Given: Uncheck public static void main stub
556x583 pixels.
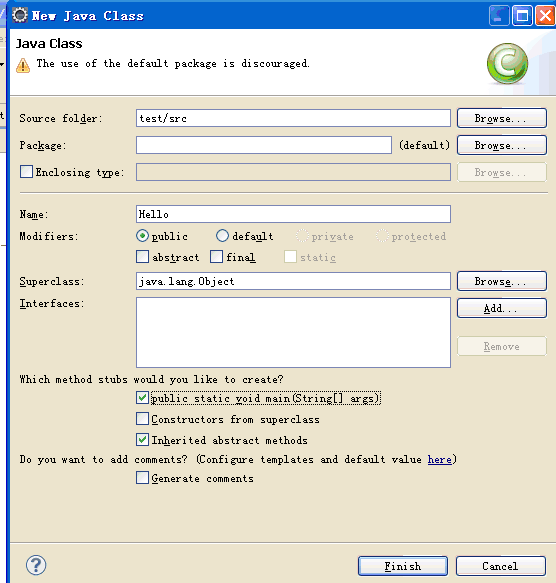Looking at the screenshot, I should (142, 398).
